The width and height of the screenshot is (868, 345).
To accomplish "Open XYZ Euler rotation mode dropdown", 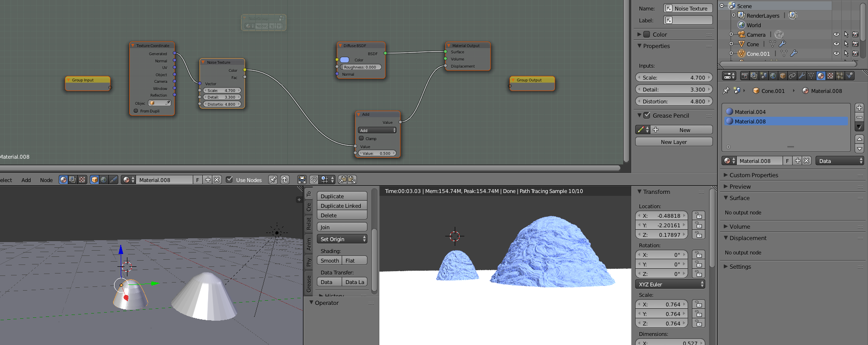I will point(670,284).
